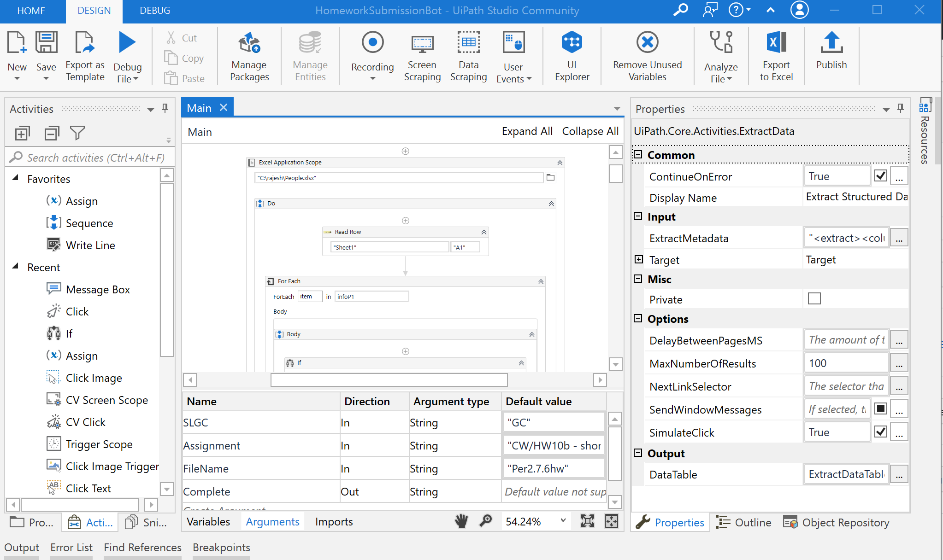Screen dimensions: 943x560
Task: Switch to Object Repository tab
Action: click(837, 523)
